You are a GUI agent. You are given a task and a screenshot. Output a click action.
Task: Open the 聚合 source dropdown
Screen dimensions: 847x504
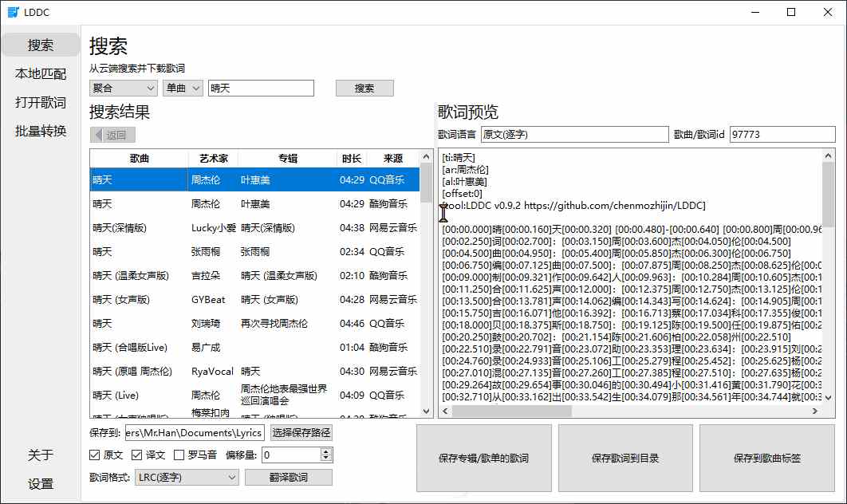tap(124, 88)
